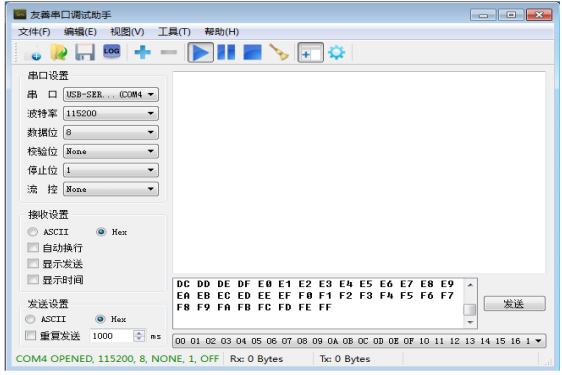Open the parity 校验位 dropdown
562x375 pixels.
[x=111, y=151]
